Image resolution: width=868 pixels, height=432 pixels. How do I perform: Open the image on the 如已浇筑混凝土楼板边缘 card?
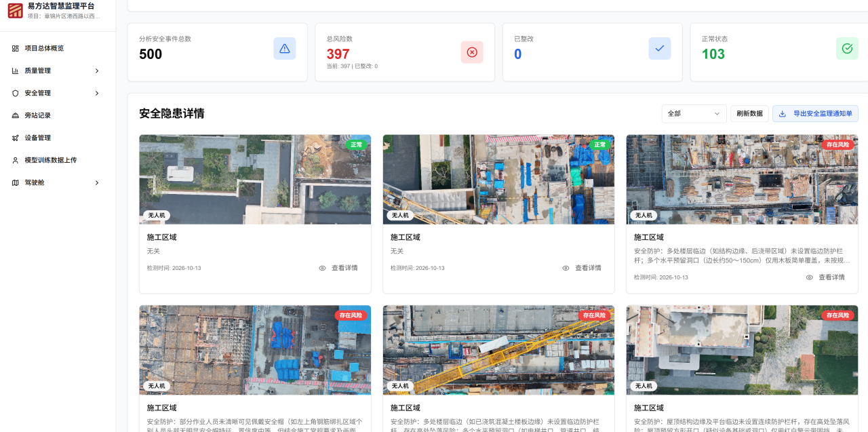498,350
